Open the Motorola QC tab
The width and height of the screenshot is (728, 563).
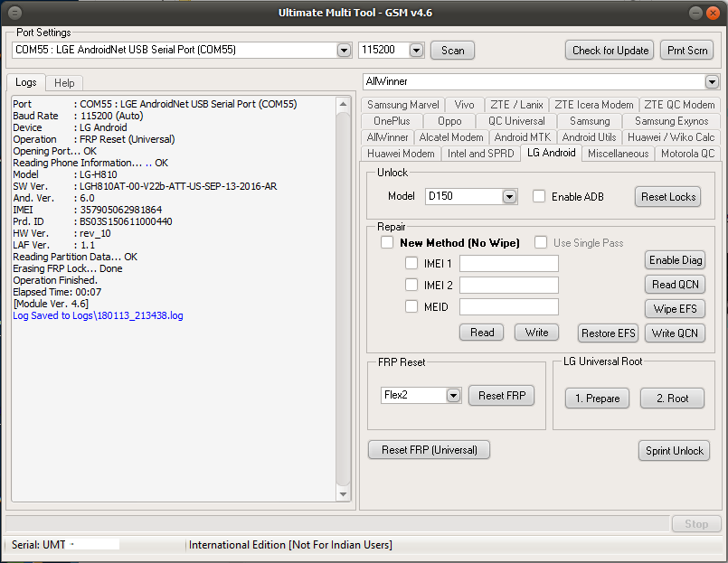pos(687,154)
